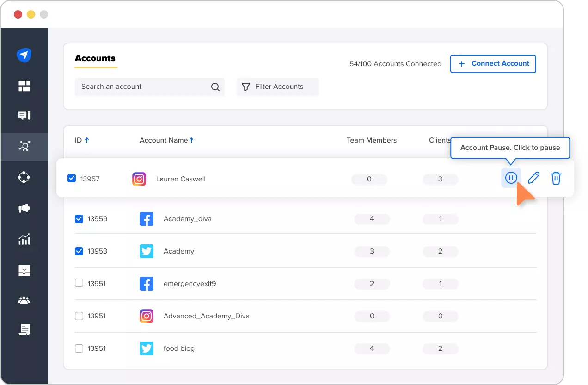This screenshot has height=385, width=588.
Task: Uncheck the checkbox for account 13959
Action: pyautogui.click(x=79, y=219)
